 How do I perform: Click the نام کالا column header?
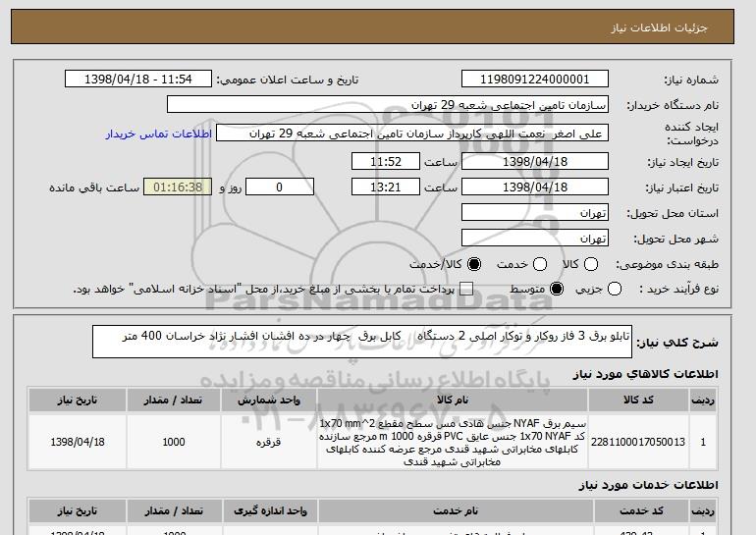[x=453, y=401]
